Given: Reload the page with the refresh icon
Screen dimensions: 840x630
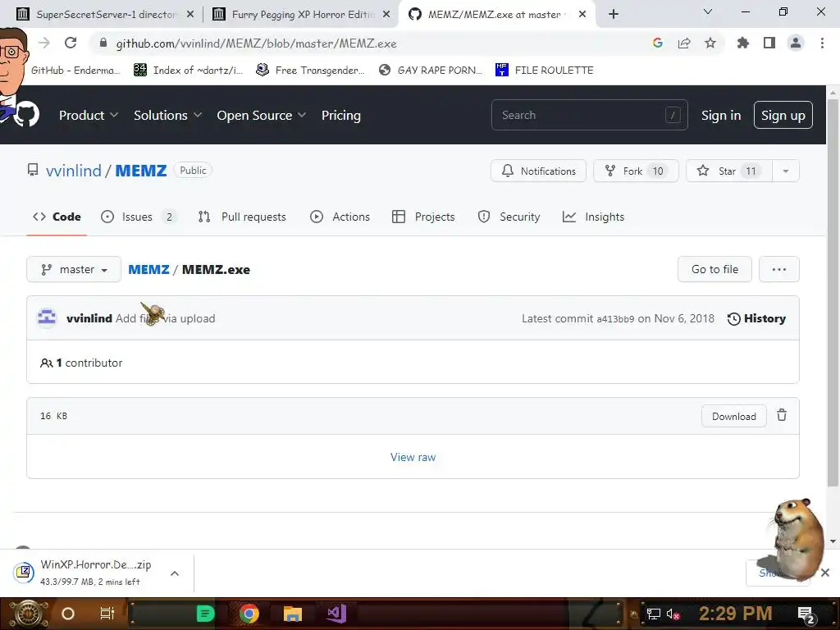Looking at the screenshot, I should [x=71, y=43].
